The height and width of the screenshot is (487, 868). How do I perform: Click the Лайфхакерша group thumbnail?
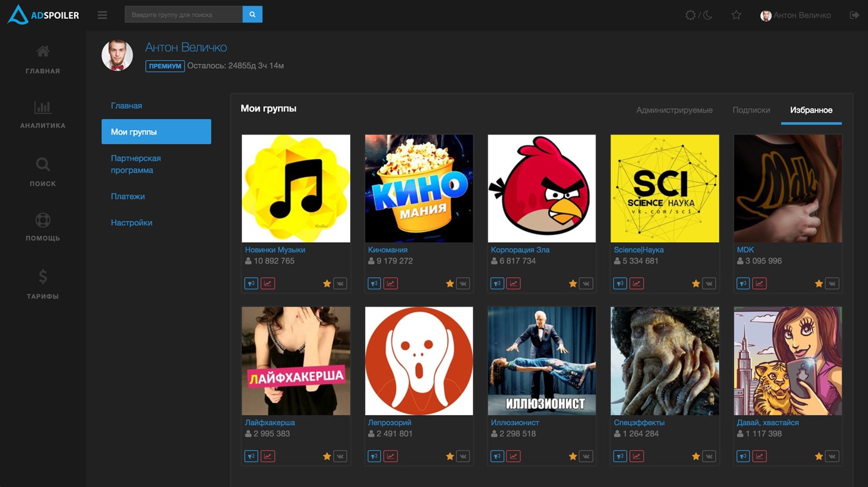(x=296, y=361)
